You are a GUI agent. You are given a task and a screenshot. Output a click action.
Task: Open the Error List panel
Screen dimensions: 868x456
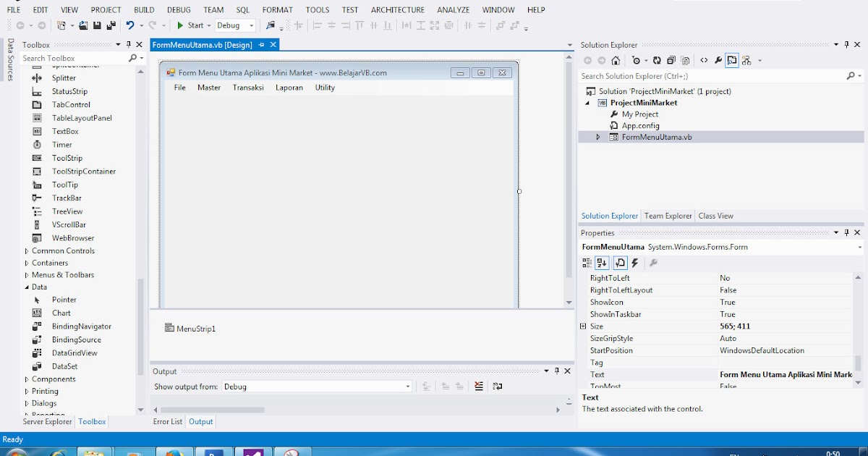tap(167, 421)
